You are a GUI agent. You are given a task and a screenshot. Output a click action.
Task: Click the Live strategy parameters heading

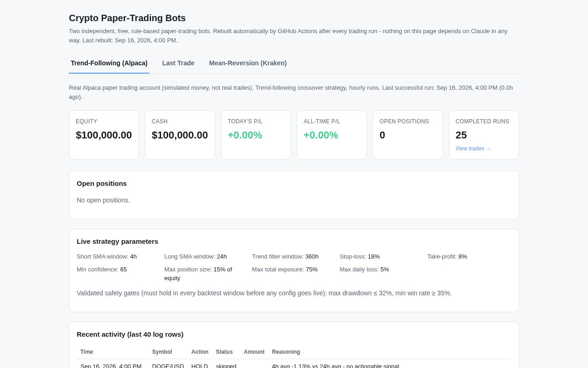[118, 241]
